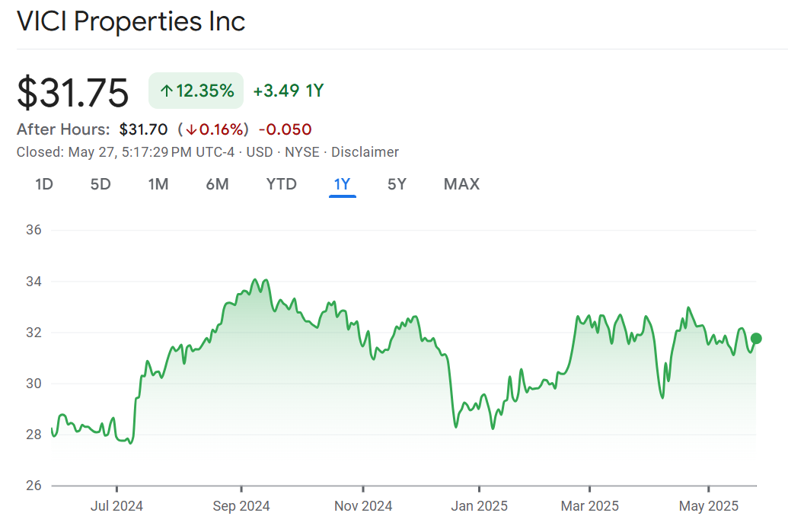The image size is (788, 532).
Task: Click the active 1Y tab
Action: 342,184
